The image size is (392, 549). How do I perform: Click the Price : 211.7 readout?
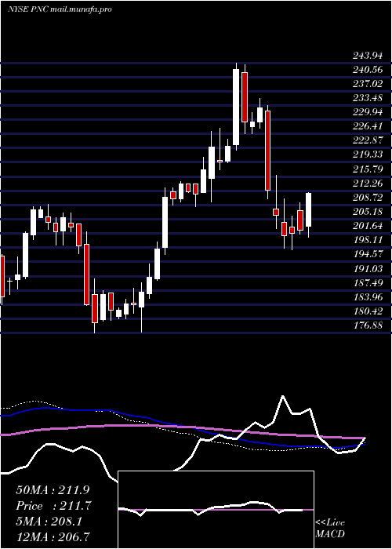tap(53, 506)
